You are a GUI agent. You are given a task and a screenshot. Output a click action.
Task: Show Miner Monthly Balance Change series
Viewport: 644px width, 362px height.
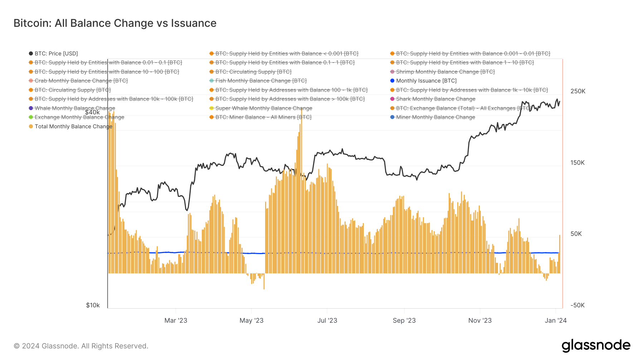point(435,117)
